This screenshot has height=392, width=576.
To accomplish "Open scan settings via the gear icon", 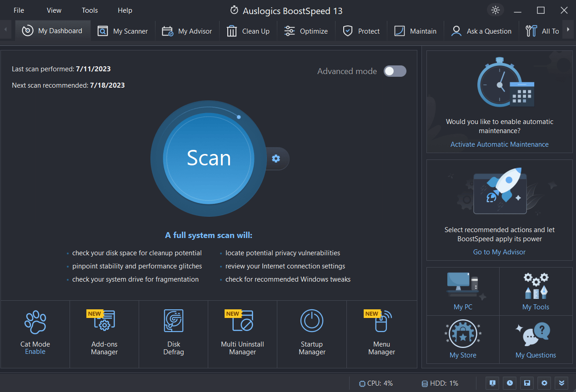I will [275, 159].
